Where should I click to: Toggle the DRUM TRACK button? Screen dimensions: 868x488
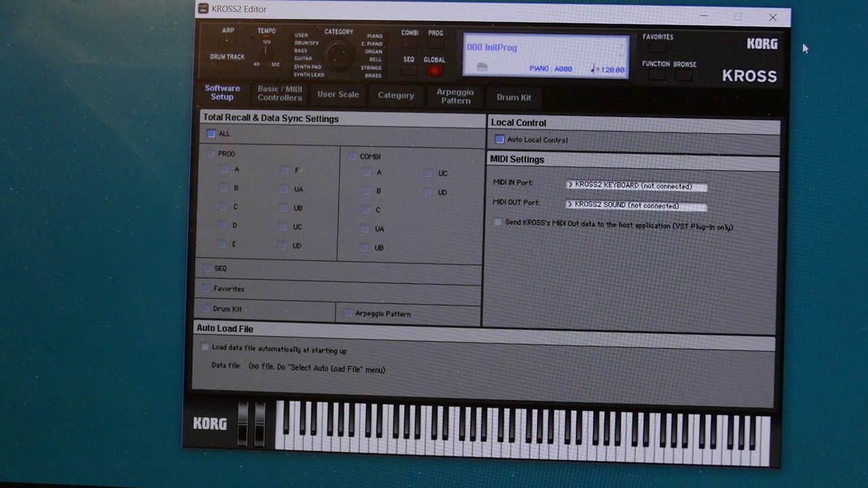tap(227, 67)
